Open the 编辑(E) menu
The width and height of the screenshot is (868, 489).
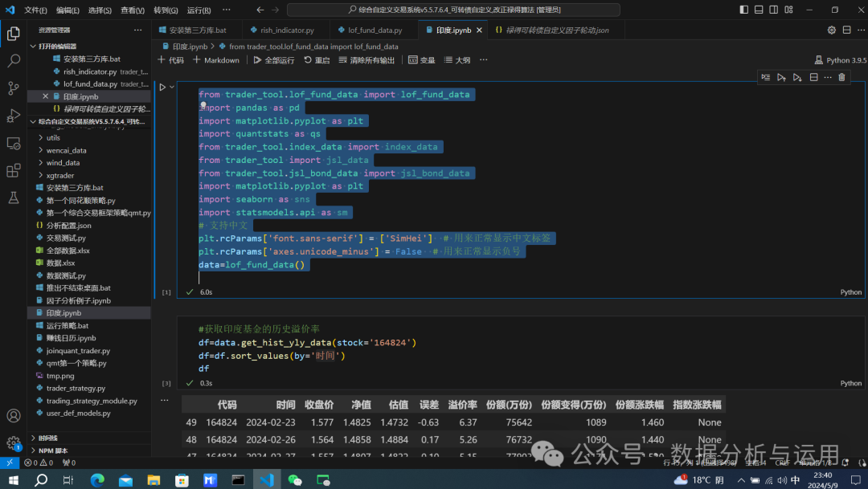coord(68,10)
